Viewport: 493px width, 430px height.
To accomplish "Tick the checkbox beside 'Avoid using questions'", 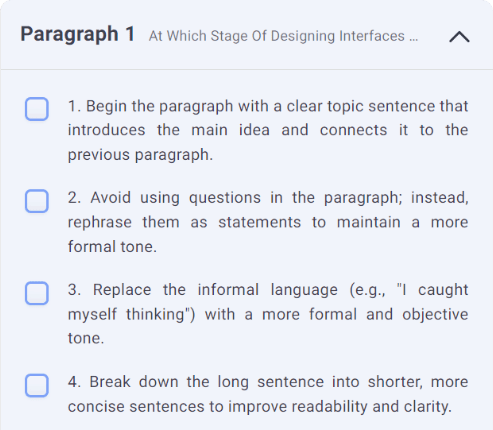I will (37, 201).
